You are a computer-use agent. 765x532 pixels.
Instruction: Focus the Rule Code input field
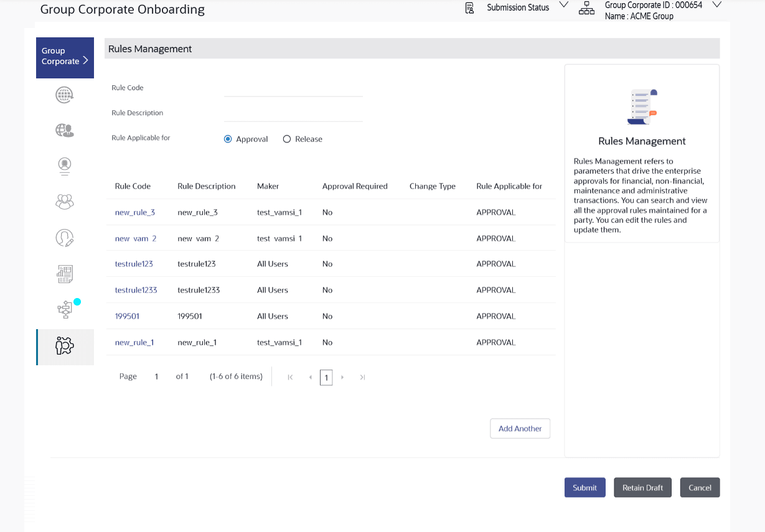[293, 89]
